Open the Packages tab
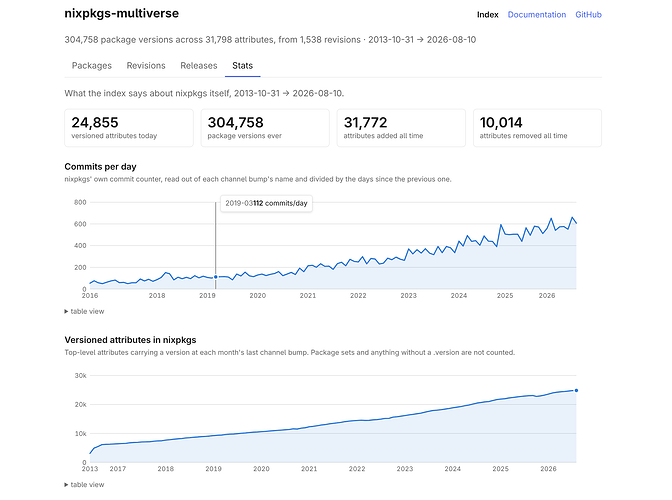The image size is (672, 500). (92, 66)
